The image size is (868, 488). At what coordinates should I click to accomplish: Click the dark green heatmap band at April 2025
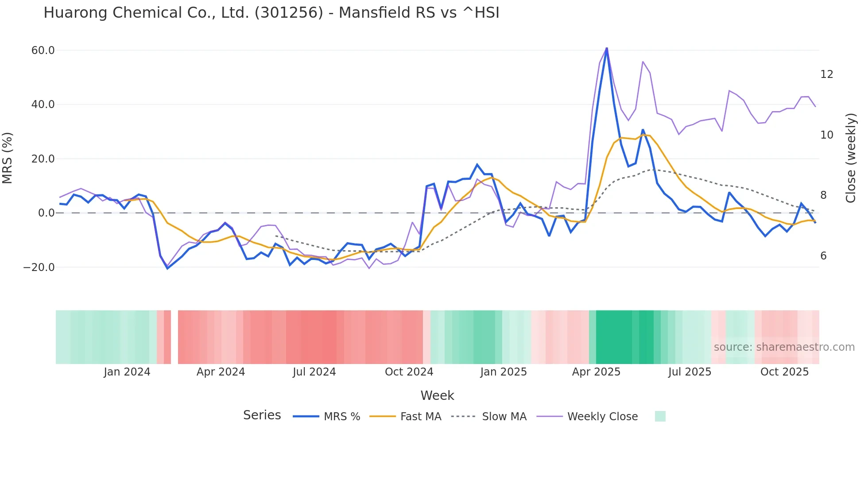click(614, 337)
